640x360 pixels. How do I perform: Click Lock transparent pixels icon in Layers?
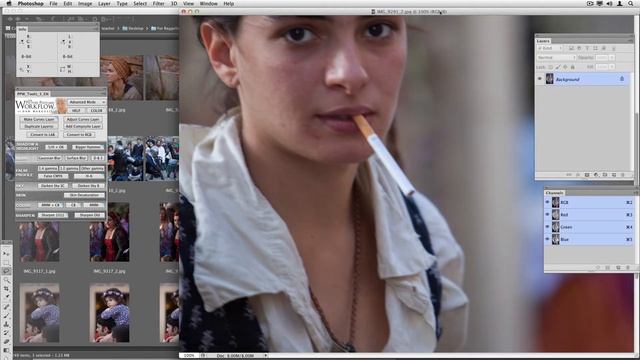pos(551,67)
